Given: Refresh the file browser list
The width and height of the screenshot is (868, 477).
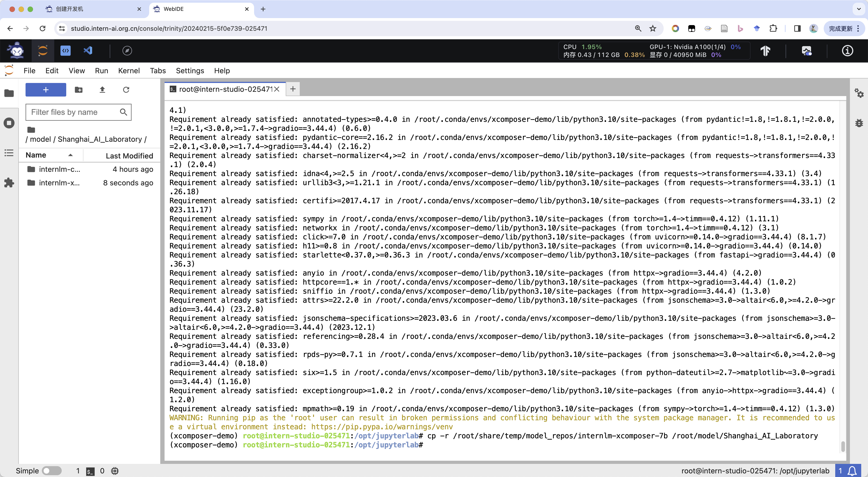Looking at the screenshot, I should click(126, 90).
